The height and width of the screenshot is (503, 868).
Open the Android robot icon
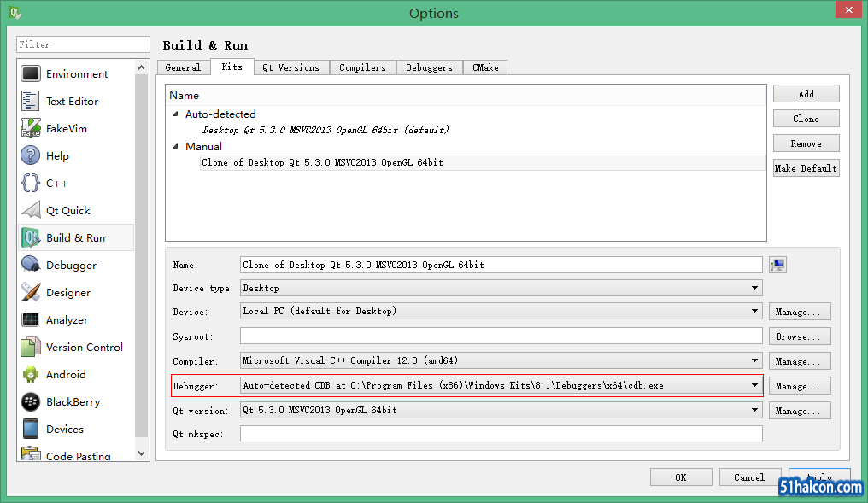point(31,375)
